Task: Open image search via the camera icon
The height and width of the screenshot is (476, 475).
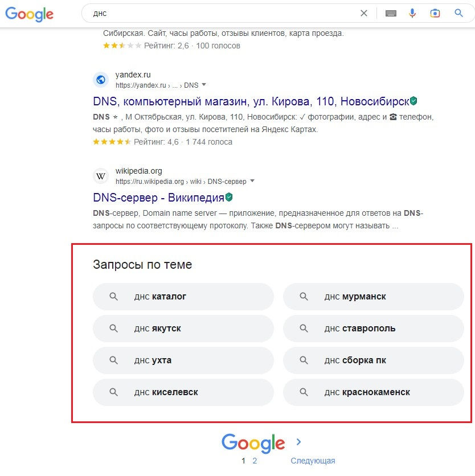Action: 435,13
